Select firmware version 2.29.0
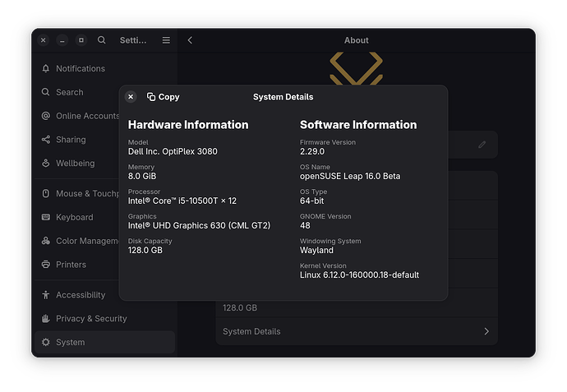This screenshot has width=567, height=392. click(312, 151)
